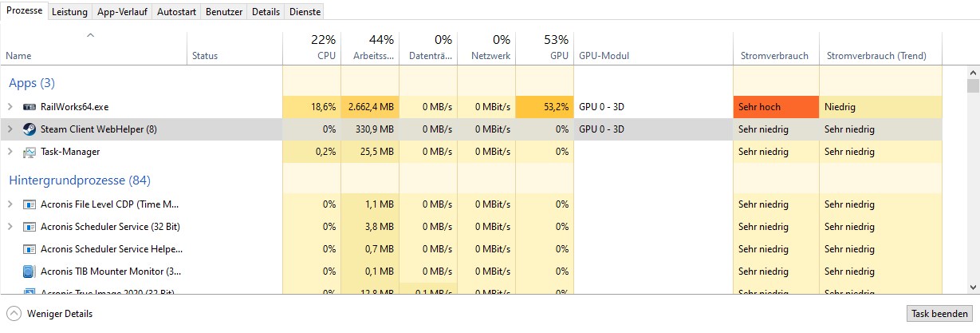980x333 pixels.
Task: Expand the RailWorks64.exe process row
Action: (10, 107)
